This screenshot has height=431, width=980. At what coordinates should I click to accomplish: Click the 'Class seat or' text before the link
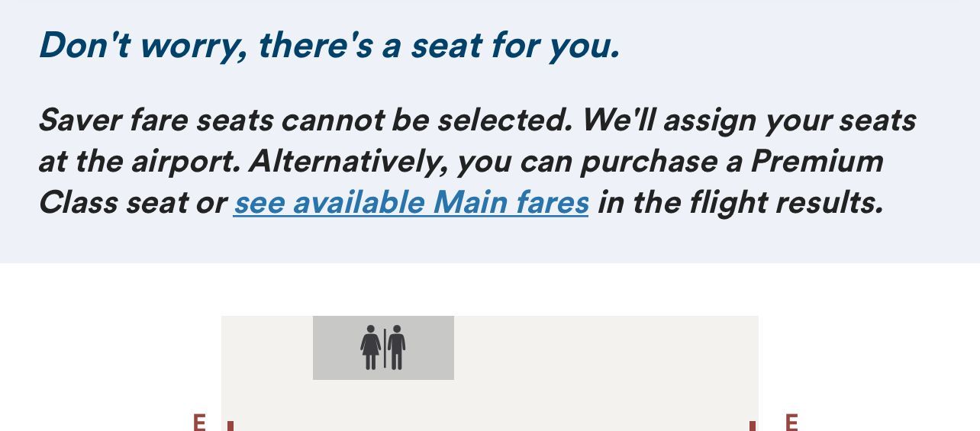[132, 203]
